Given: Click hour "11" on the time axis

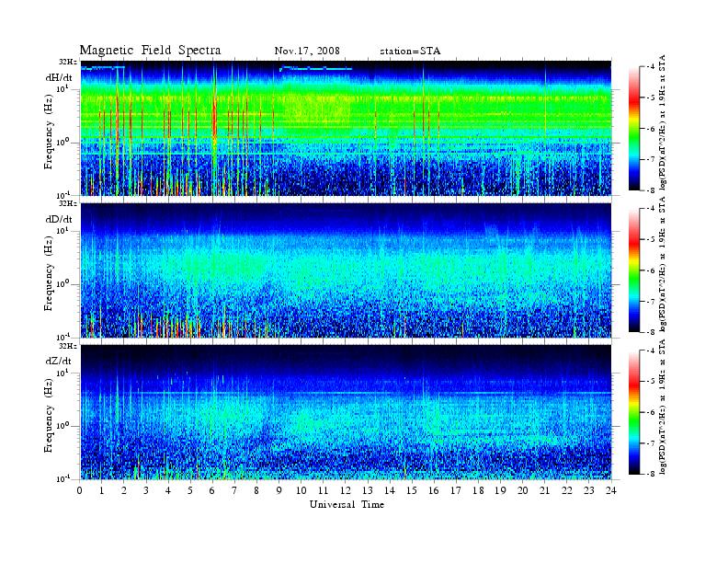Looking at the screenshot, I should 324,490.
